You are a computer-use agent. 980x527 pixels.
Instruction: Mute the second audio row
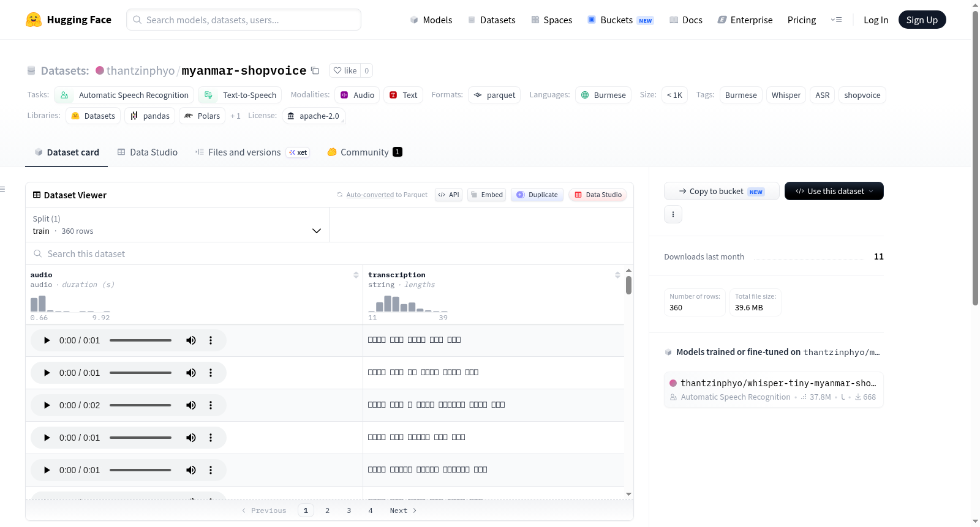191,373
